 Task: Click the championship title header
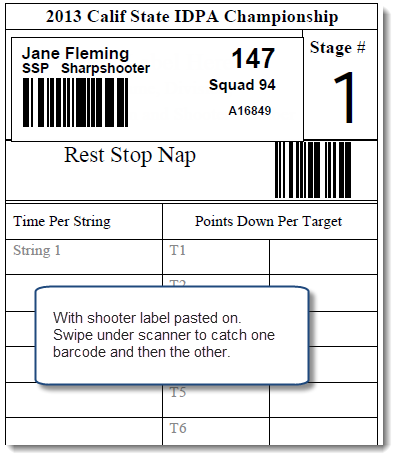(192, 16)
